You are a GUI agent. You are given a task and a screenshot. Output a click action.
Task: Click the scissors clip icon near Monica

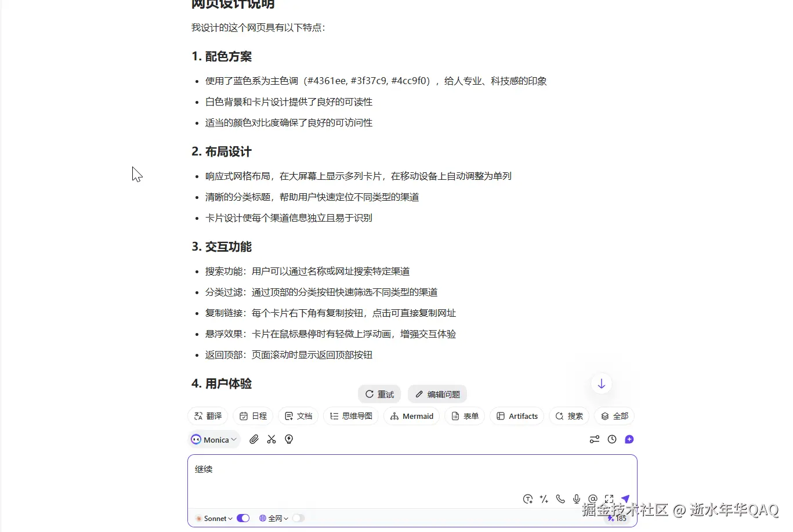(271, 439)
